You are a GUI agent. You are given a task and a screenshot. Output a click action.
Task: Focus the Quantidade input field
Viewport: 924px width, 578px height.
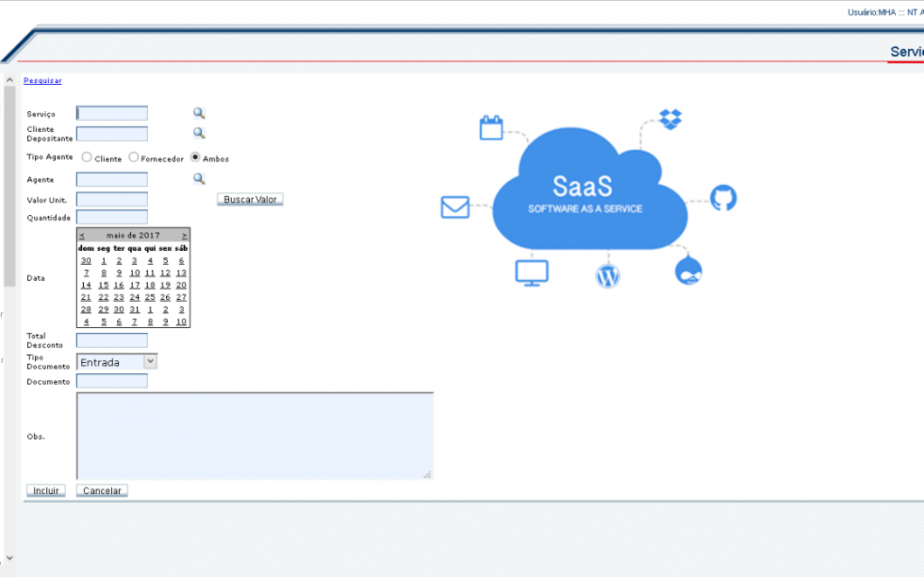pyautogui.click(x=112, y=217)
